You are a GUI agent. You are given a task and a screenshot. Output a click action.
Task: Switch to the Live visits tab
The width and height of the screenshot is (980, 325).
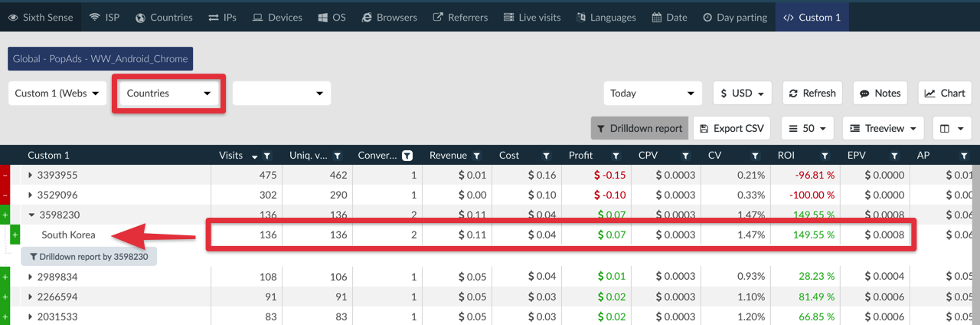(531, 17)
